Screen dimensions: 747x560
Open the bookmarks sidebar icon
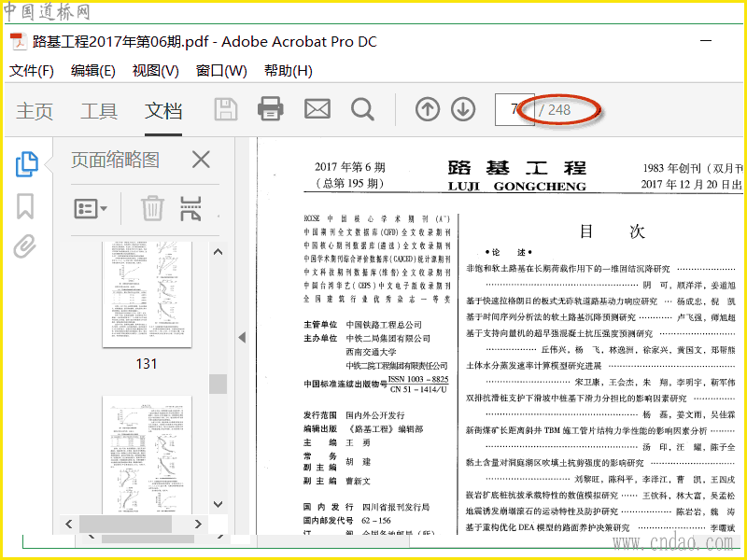point(25,205)
